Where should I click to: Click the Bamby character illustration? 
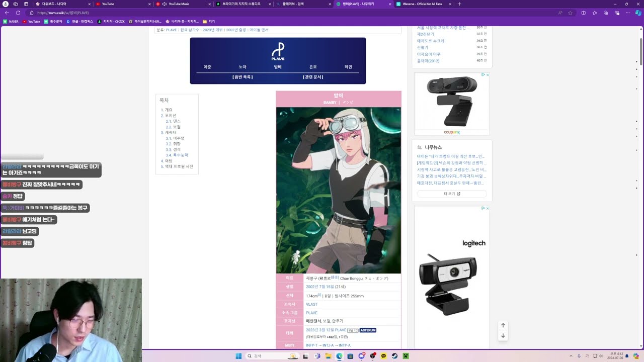pos(339,190)
